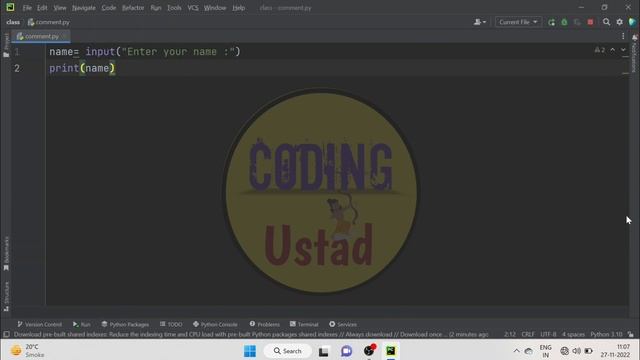Image resolution: width=640 pixels, height=360 pixels.
Task: Open the Code menu
Action: pyautogui.click(x=109, y=8)
